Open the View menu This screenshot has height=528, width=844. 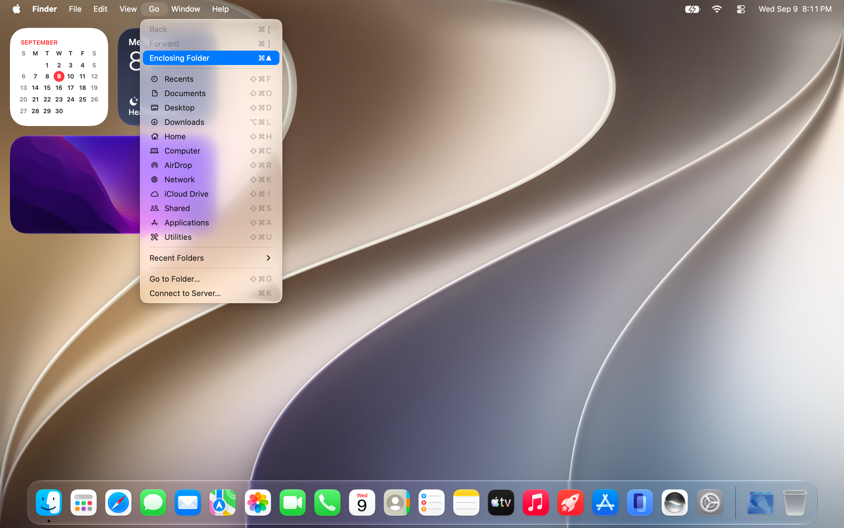[x=128, y=9]
